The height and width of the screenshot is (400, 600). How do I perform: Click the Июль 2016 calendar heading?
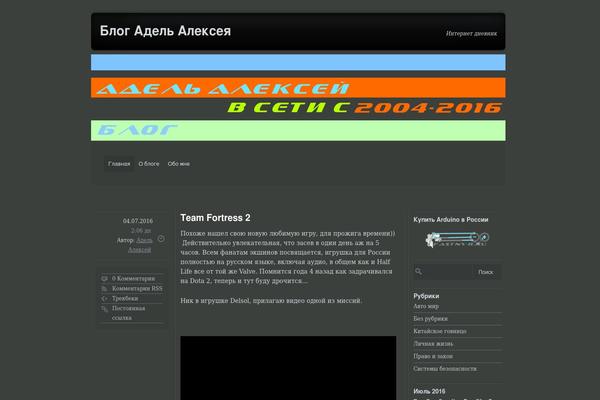[x=429, y=391]
